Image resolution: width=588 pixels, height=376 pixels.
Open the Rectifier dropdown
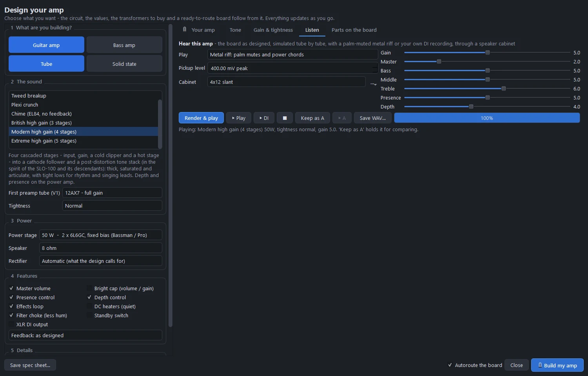[x=101, y=261]
